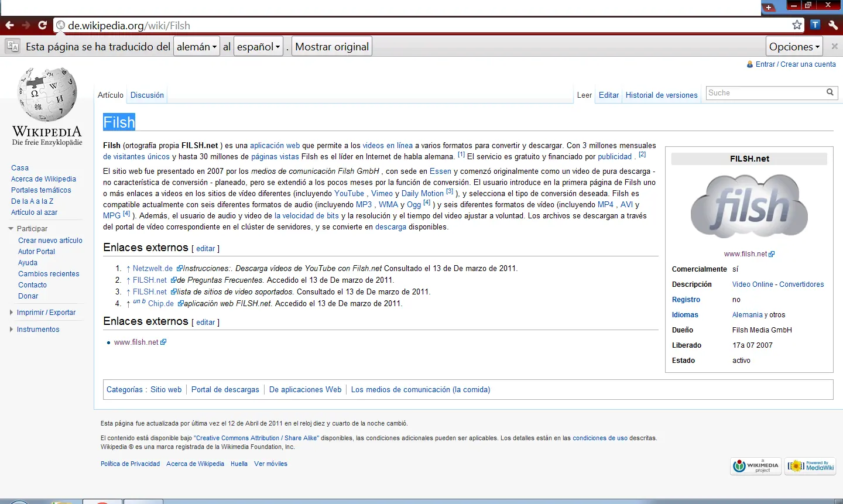Open the Portales temáticos link

41,190
